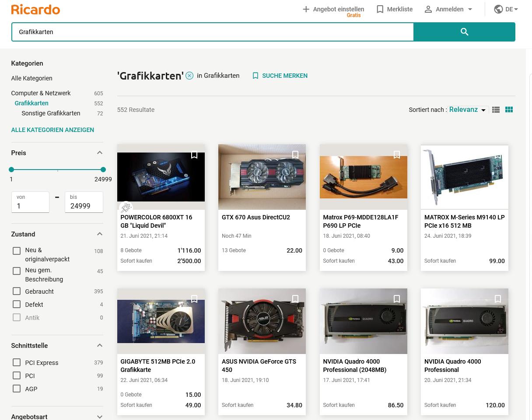Image resolution: width=532 pixels, height=420 pixels.
Task: Expand the Angebotsart filter section
Action: point(99,417)
